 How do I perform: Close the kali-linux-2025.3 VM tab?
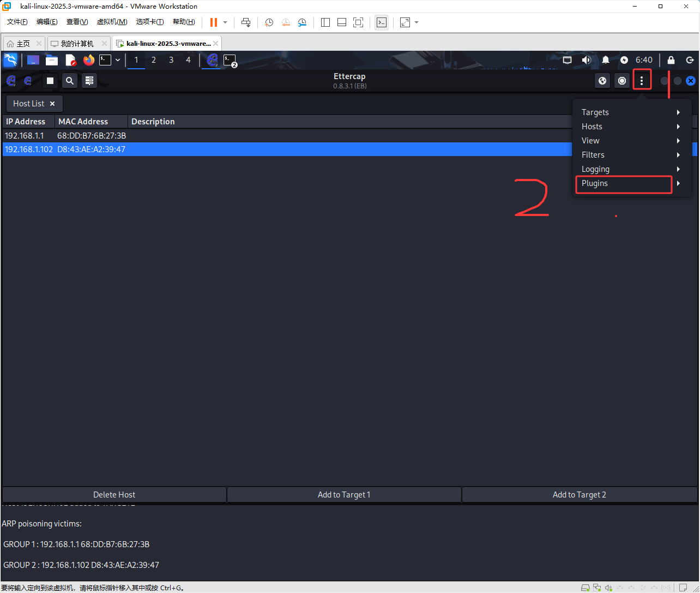(x=216, y=44)
